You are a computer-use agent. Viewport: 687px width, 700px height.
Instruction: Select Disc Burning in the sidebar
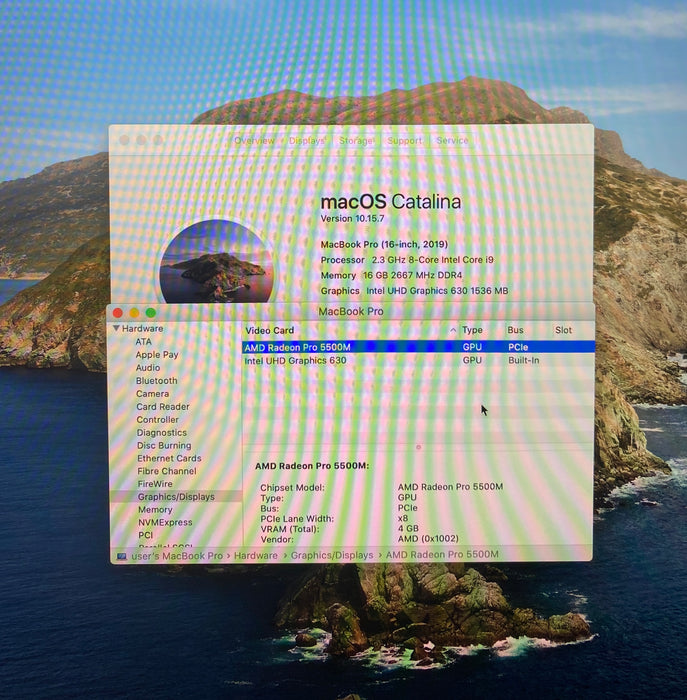(x=164, y=445)
